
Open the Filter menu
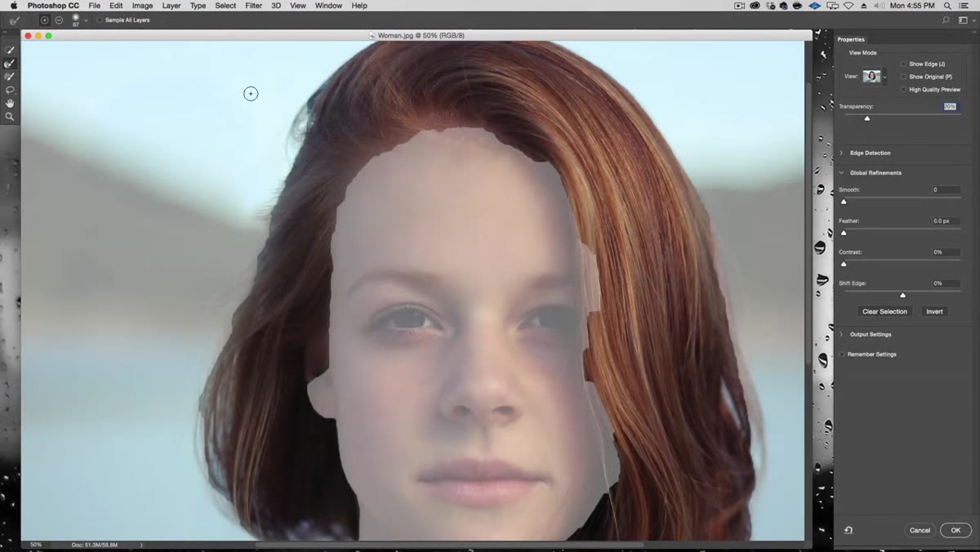click(x=254, y=6)
